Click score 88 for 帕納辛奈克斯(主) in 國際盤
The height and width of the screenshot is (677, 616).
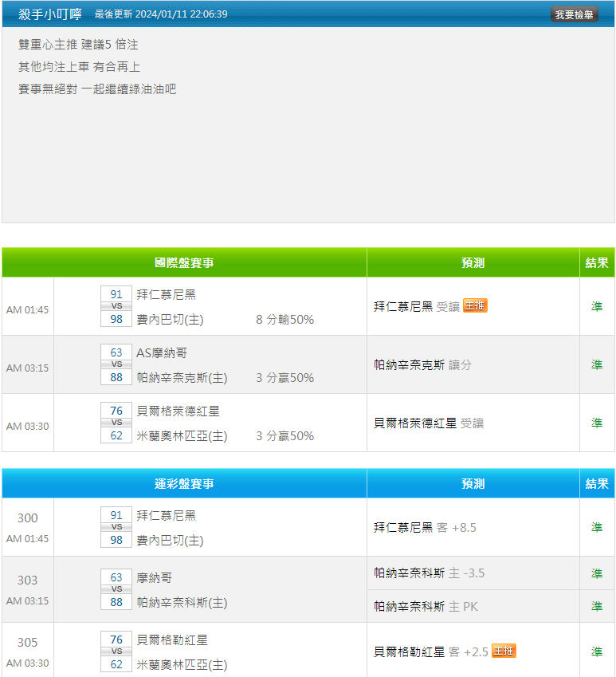[x=116, y=377]
